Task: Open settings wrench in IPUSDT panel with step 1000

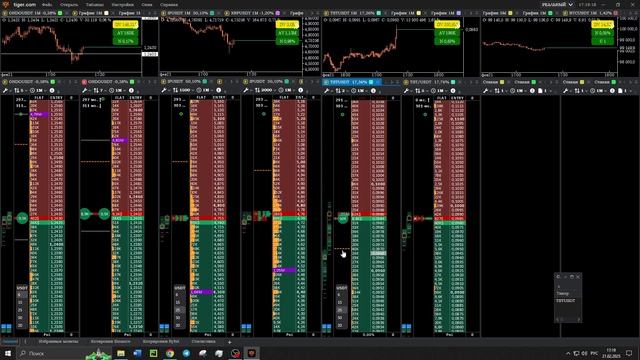Action: [x=164, y=90]
